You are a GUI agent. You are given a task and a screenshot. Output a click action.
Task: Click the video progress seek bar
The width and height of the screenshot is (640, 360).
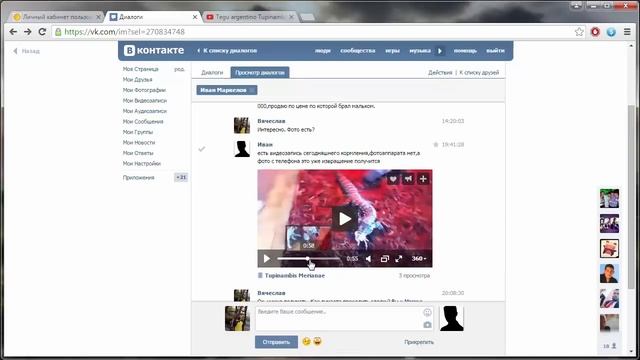(309, 258)
